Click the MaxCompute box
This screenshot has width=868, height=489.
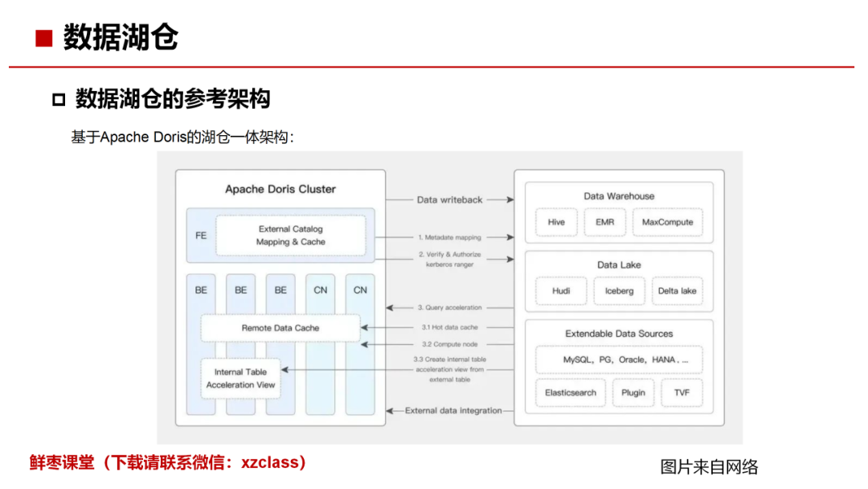[x=667, y=223]
